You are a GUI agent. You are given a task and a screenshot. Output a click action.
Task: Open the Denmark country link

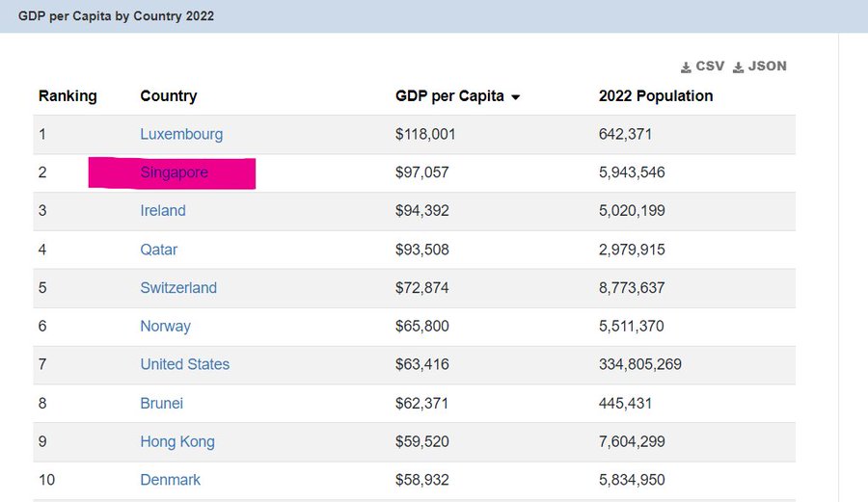(x=170, y=480)
